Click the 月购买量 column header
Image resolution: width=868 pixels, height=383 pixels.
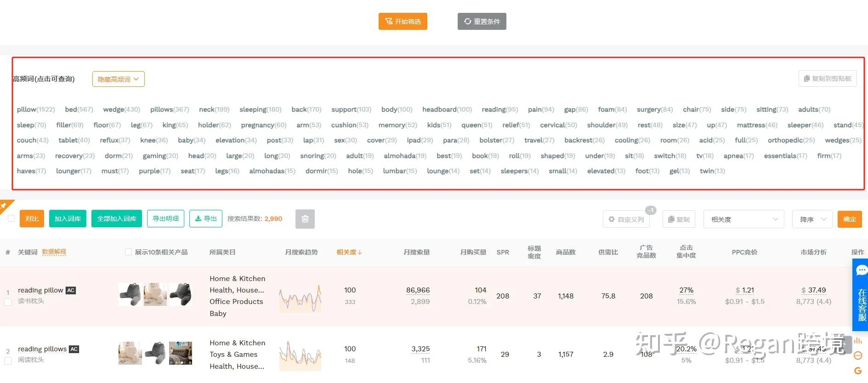pos(473,252)
